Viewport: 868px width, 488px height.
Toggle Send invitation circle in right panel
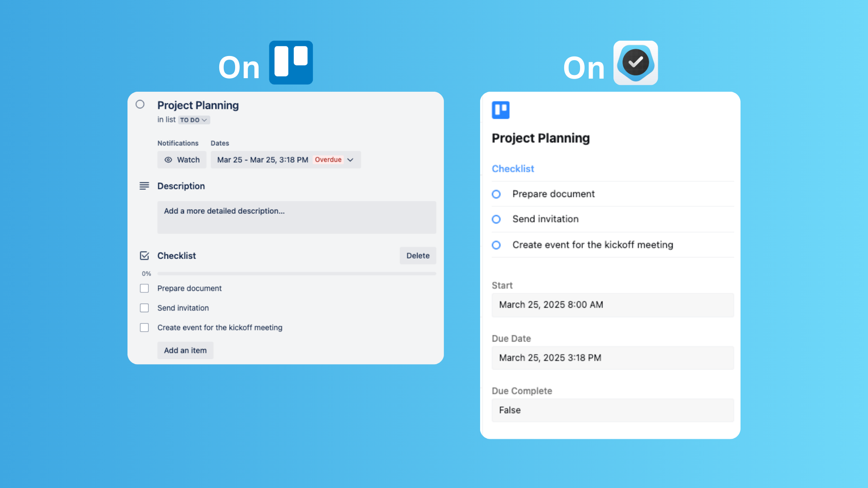click(496, 219)
